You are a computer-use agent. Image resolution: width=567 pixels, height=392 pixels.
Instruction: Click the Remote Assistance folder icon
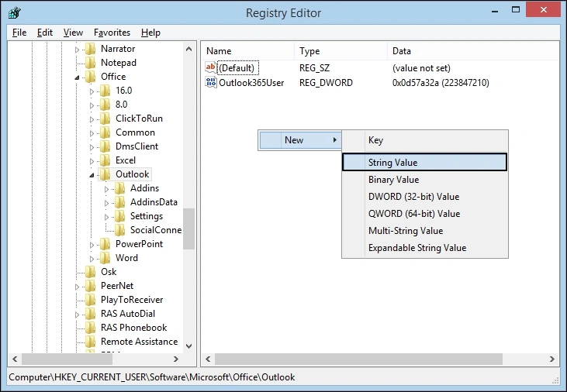pyautogui.click(x=91, y=342)
